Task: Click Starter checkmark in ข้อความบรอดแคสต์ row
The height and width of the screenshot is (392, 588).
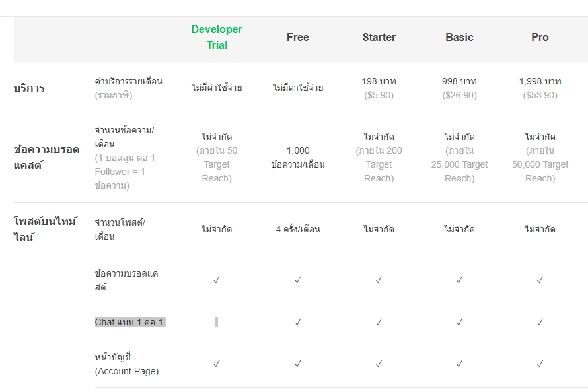Action: [x=379, y=280]
